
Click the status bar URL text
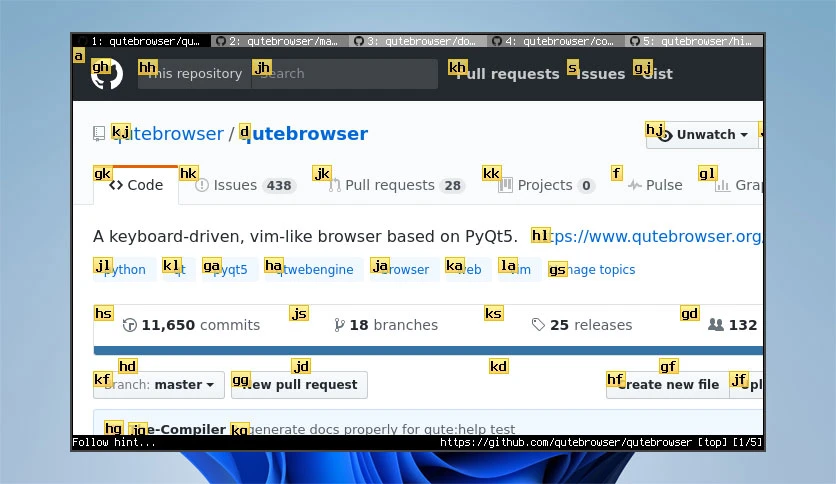566,442
